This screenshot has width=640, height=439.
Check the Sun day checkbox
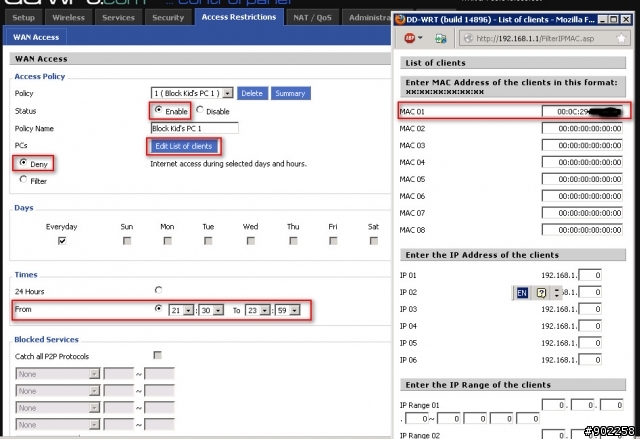tap(127, 241)
